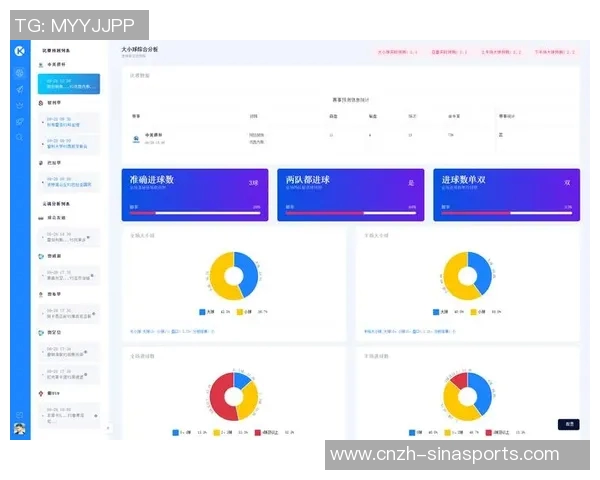Toggle the red legend swatch under the bottom-left donut
600x480 pixels.
click(258, 433)
